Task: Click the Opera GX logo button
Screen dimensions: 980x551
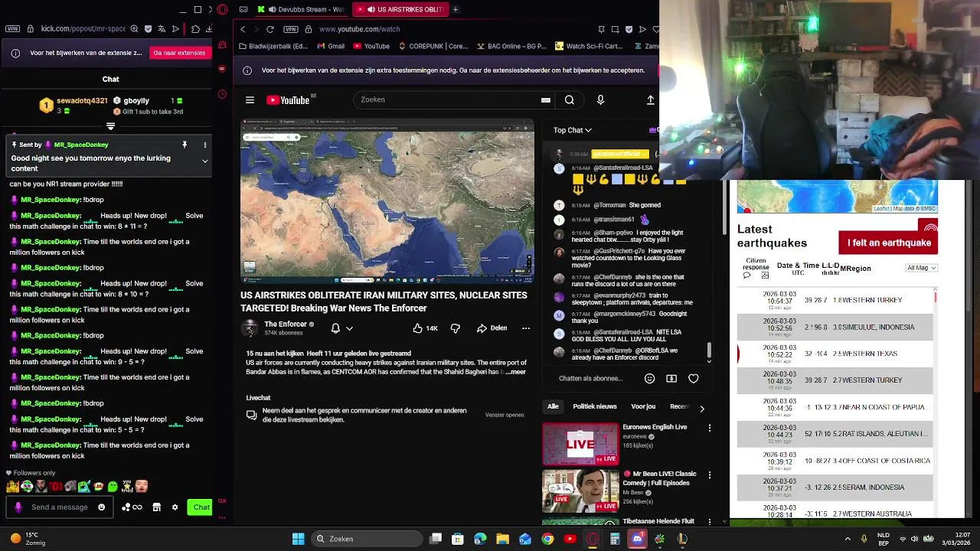Action: point(222,10)
